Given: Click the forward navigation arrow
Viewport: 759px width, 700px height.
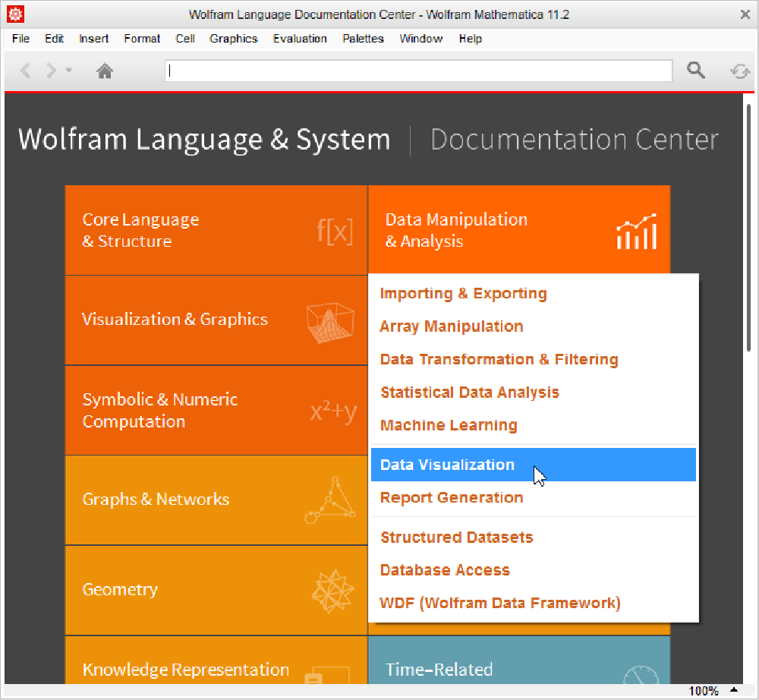Looking at the screenshot, I should click(51, 71).
